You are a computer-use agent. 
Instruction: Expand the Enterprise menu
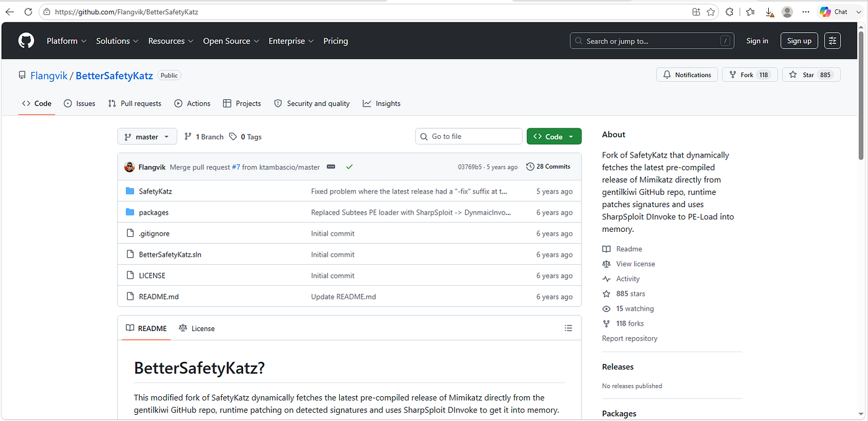point(291,41)
